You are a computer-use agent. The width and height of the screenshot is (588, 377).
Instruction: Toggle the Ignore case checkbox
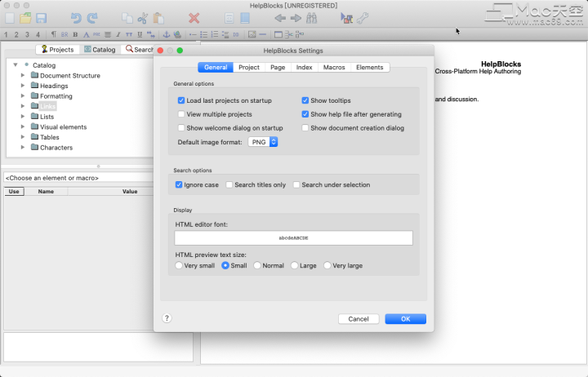pos(179,184)
